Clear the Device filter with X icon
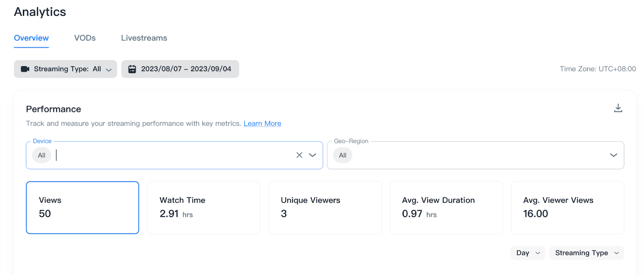This screenshot has width=644, height=275. click(299, 155)
